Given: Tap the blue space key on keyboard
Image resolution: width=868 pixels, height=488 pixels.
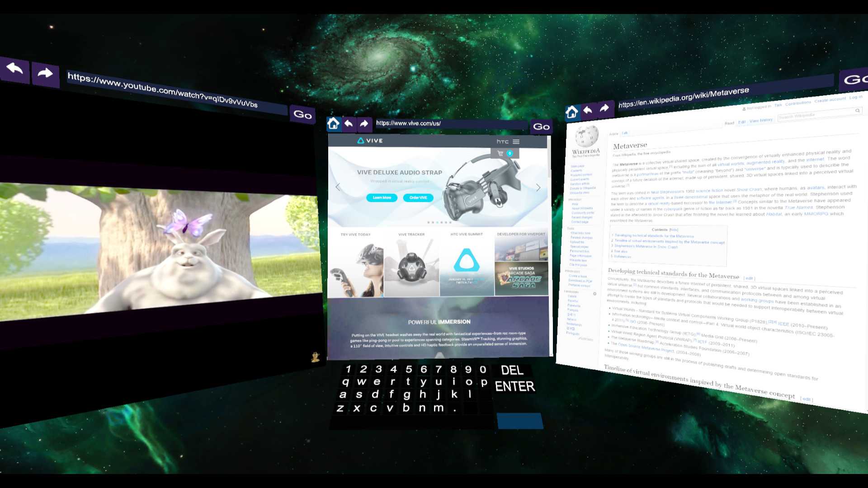Looking at the screenshot, I should pyautogui.click(x=520, y=421).
